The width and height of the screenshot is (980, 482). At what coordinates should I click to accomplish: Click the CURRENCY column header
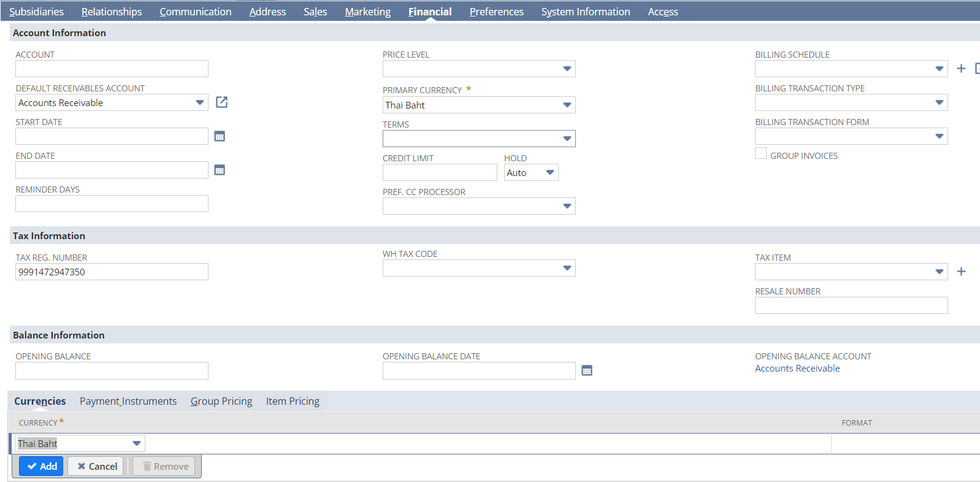click(x=38, y=423)
